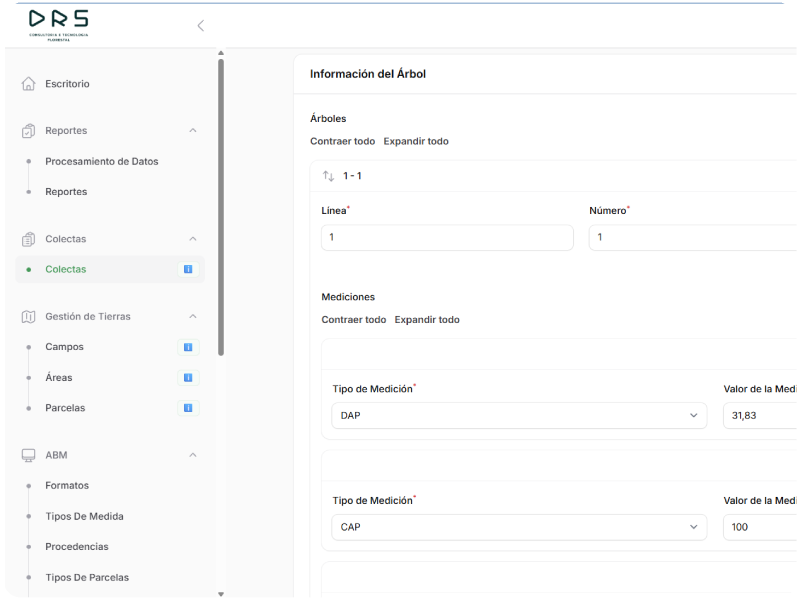Go to Tipos De Medida menu item
Screen dimensions: 800x600
coord(84,516)
